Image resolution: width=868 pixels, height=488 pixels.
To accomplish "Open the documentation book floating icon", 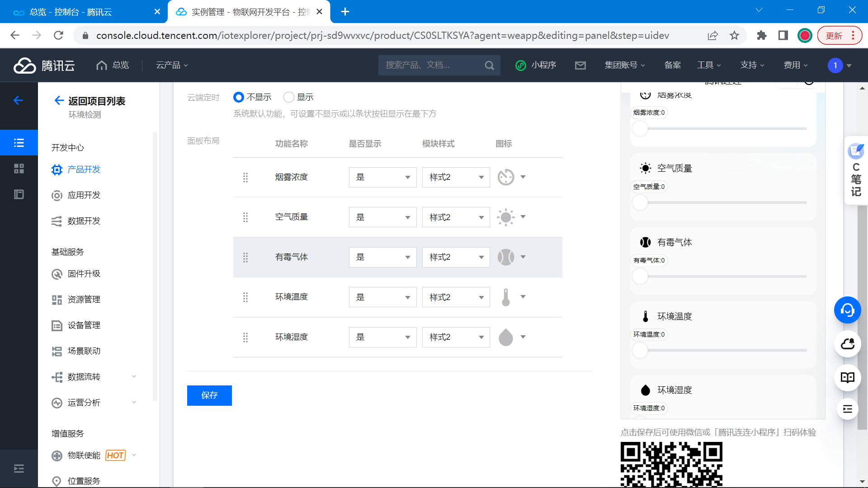I will pyautogui.click(x=847, y=378).
